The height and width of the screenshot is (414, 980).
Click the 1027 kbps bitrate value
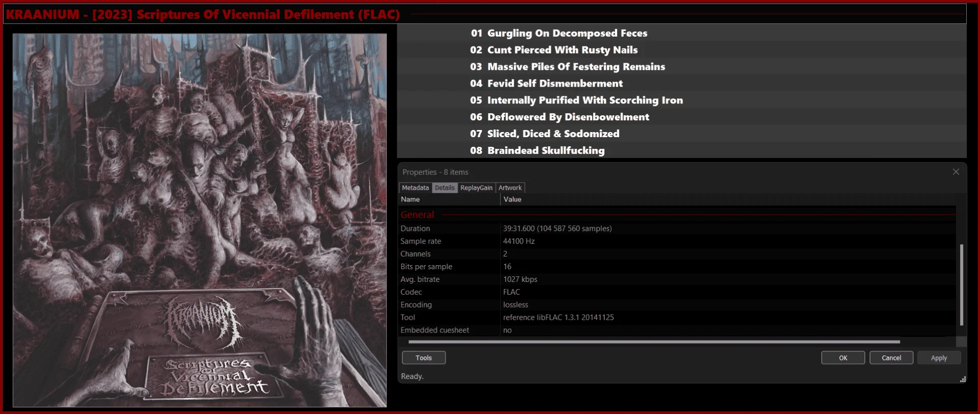(x=520, y=279)
